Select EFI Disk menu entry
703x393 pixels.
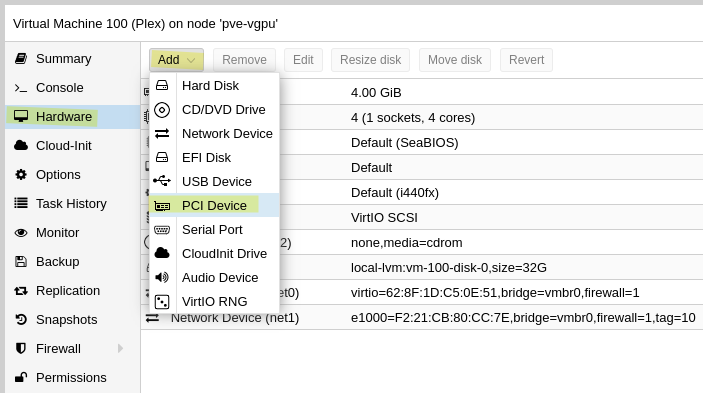click(214, 157)
